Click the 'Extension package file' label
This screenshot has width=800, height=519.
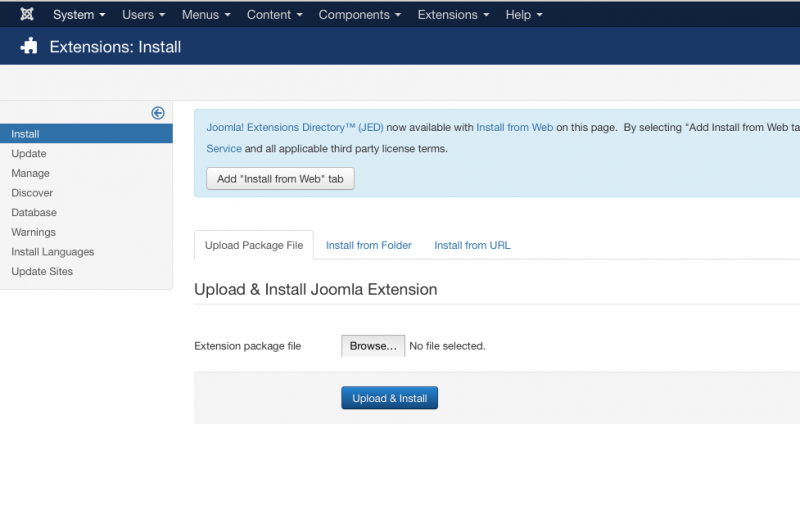tap(247, 346)
